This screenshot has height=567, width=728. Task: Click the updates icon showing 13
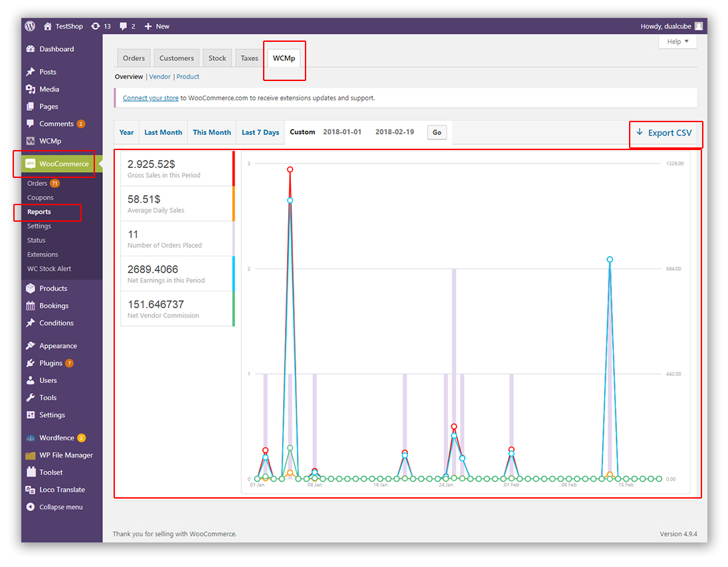(95, 26)
